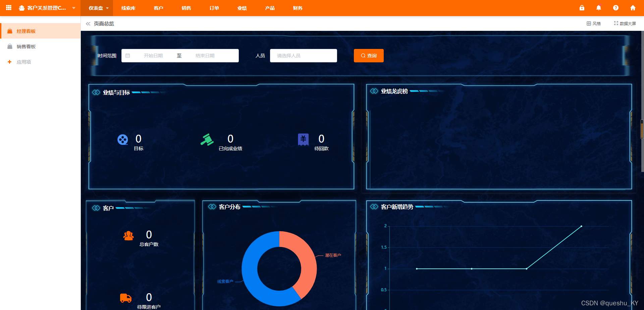644x310 pixels.
Task: Click the 线索客户 chart label
Action: pos(225,282)
